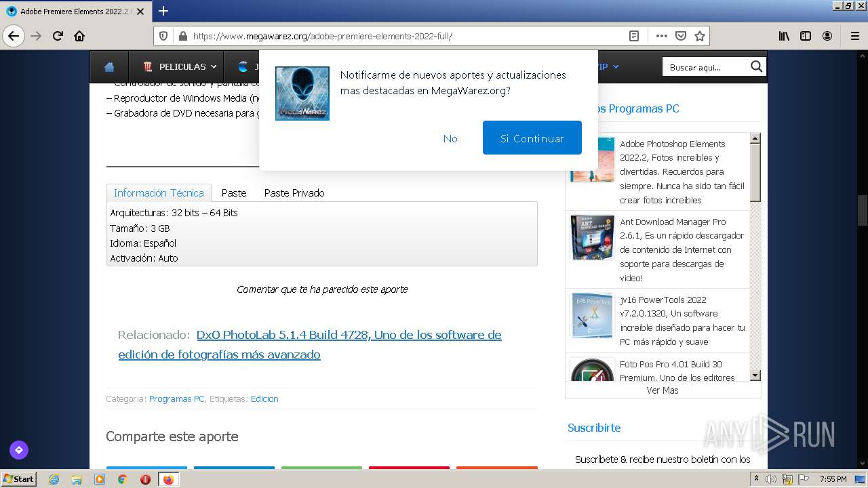Open a new browser tab
Screen dimensions: 868x488
pos(163,11)
